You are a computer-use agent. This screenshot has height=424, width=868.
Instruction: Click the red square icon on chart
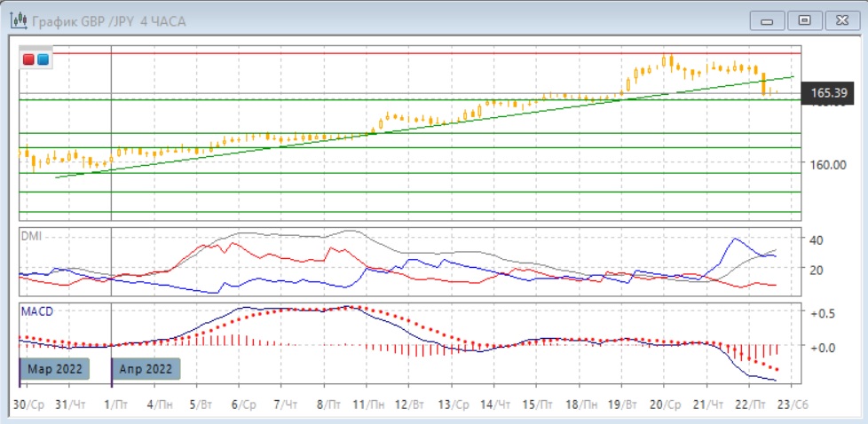click(x=28, y=59)
